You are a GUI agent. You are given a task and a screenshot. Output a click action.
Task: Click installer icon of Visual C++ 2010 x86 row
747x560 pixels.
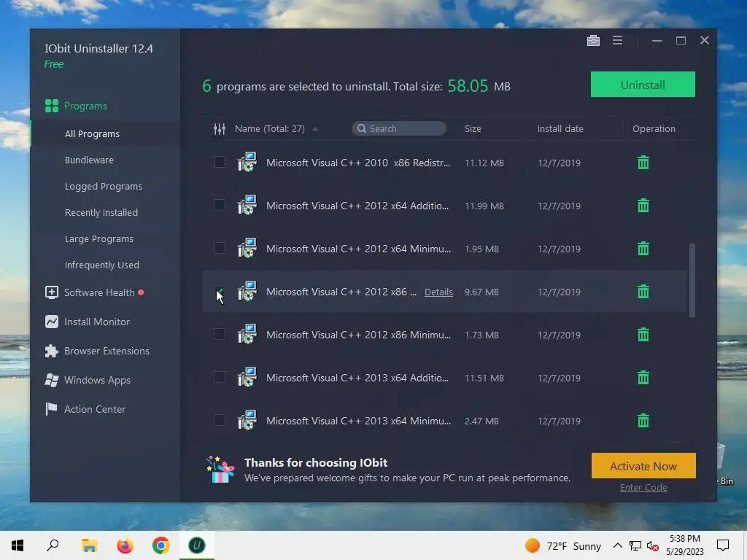(247, 162)
